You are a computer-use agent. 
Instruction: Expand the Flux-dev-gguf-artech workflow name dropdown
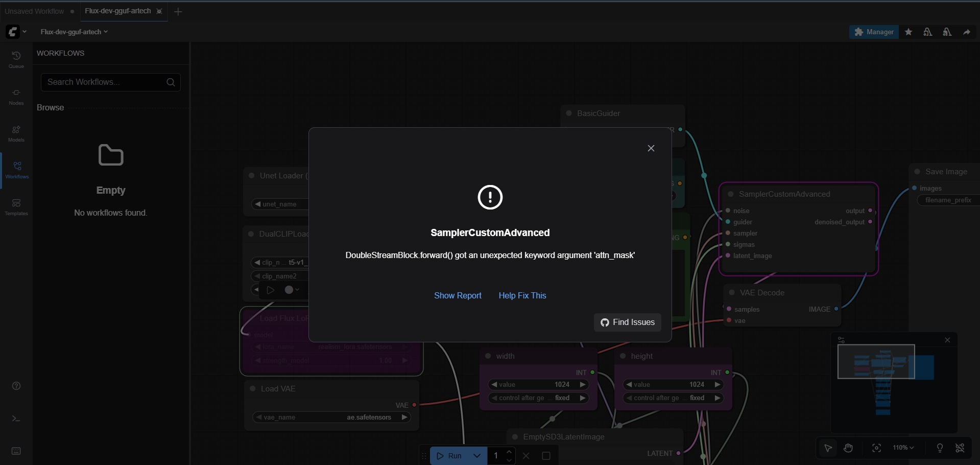click(74, 32)
